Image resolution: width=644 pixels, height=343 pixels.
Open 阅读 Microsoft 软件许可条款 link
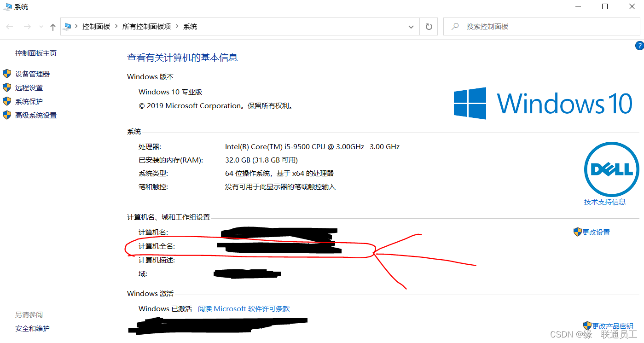point(244,308)
